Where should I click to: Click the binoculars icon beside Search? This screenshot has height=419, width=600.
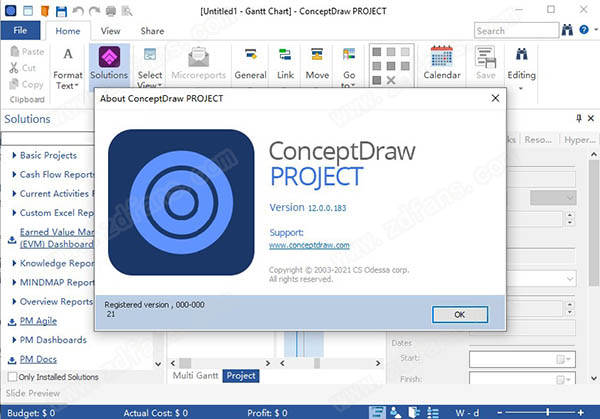coord(567,30)
